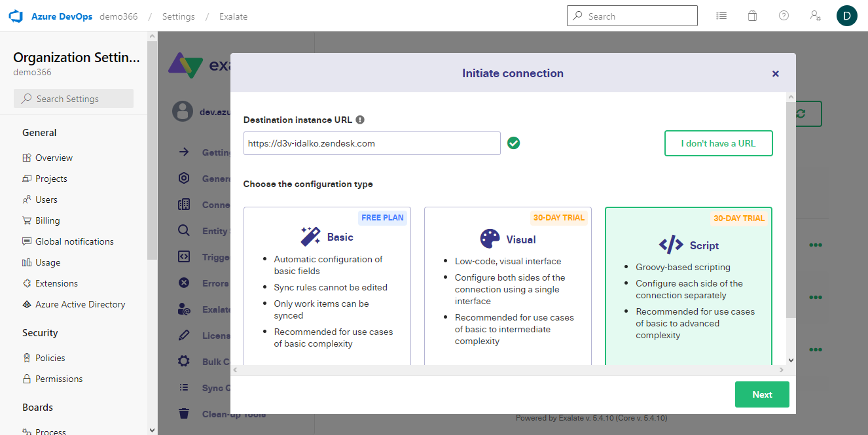
Task: Close the Initiate connection dialog
Action: click(776, 74)
